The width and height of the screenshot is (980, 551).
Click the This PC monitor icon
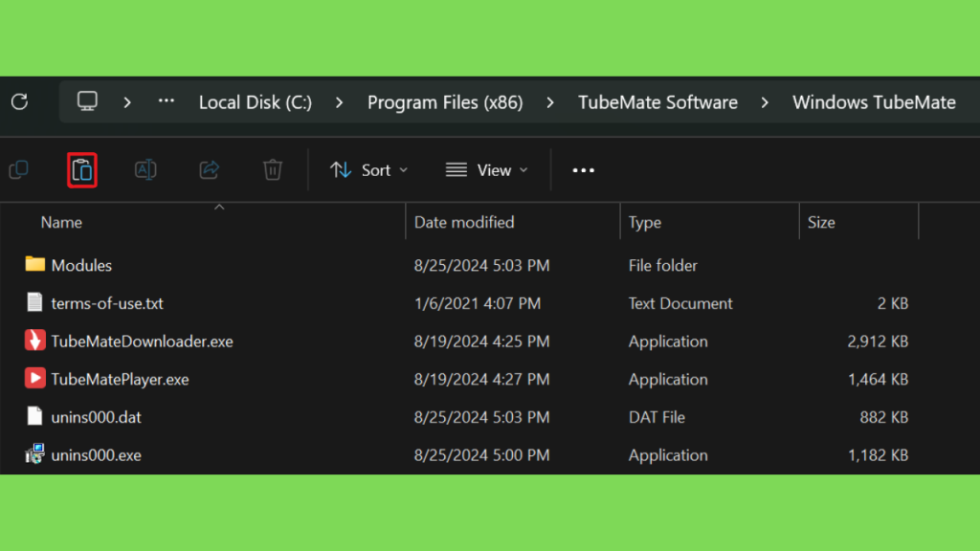(88, 102)
